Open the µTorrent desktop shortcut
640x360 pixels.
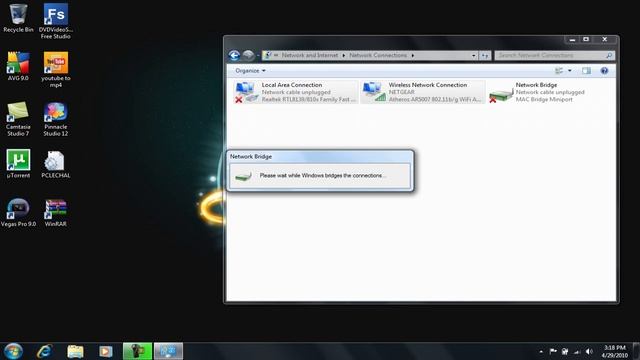(x=18, y=164)
